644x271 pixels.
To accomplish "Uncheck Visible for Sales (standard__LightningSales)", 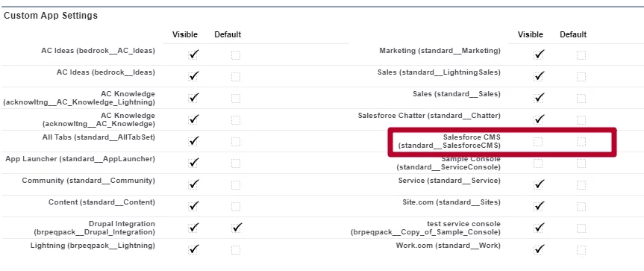I will tap(539, 77).
